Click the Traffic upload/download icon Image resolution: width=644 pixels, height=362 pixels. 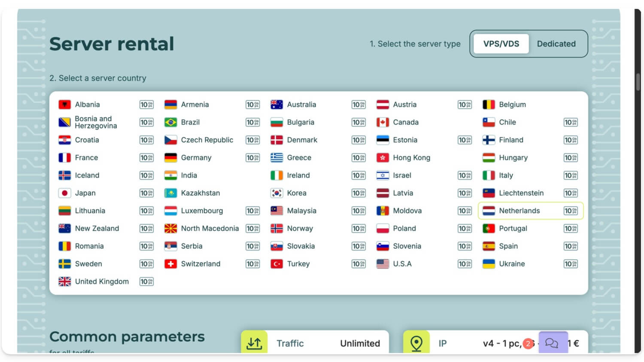pyautogui.click(x=254, y=343)
